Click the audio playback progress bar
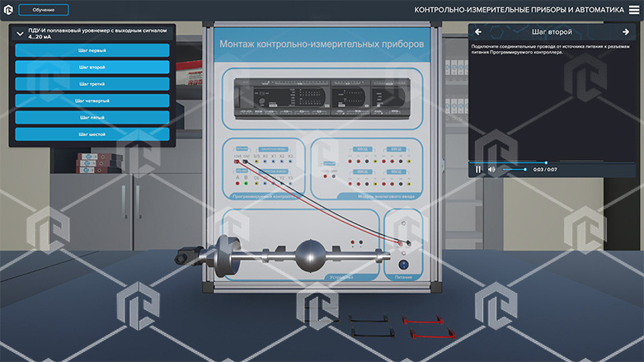This screenshot has height=362, width=644. [x=536, y=162]
